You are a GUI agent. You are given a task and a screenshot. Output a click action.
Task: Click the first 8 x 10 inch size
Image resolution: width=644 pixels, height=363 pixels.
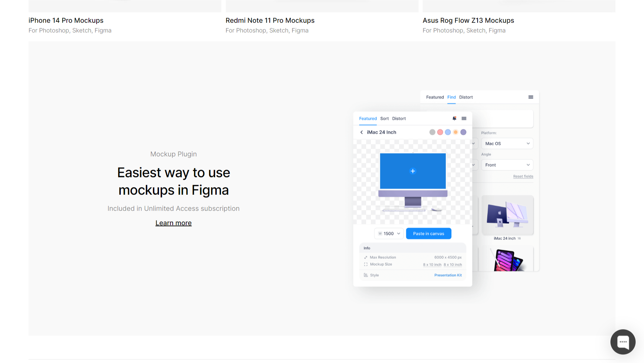tap(432, 265)
